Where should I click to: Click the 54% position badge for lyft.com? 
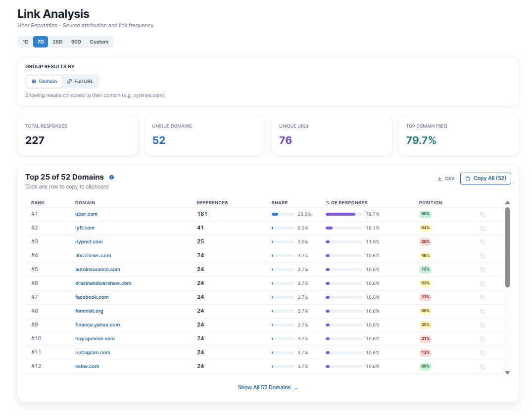(x=426, y=228)
